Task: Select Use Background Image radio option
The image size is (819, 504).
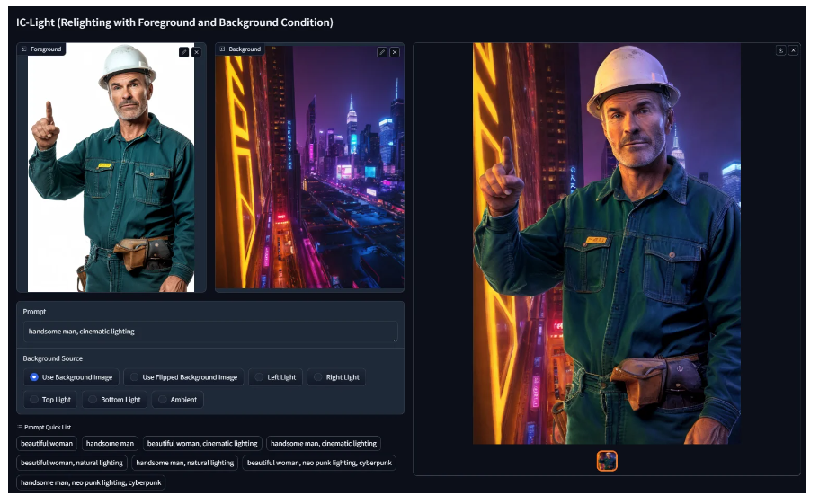Action: tap(34, 377)
